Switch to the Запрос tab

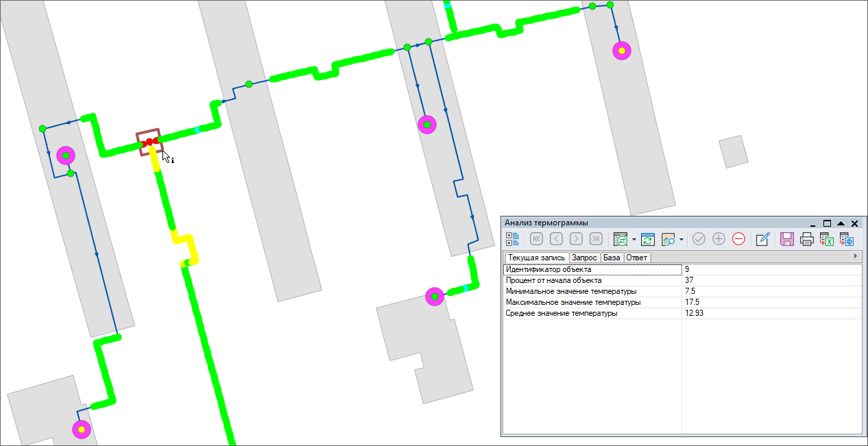584,258
